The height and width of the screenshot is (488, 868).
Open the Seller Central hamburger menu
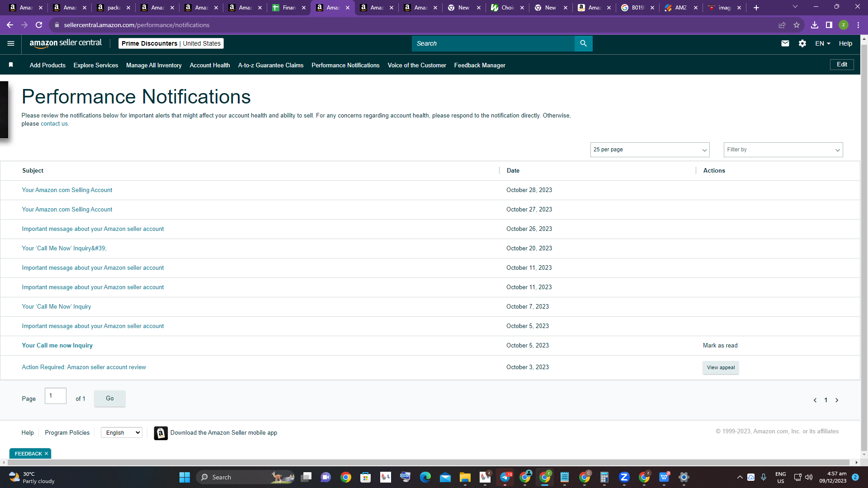(11, 43)
